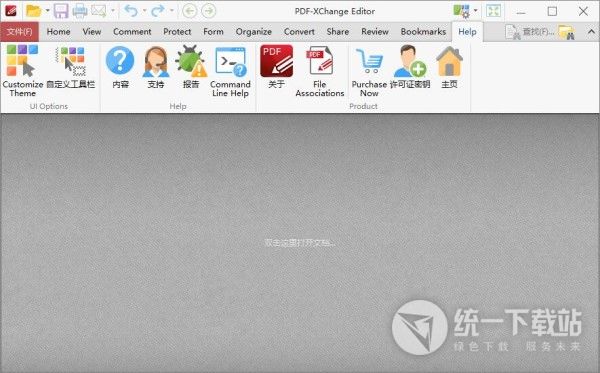Screen dimensions: 600x373
Task: Click the PDF-XChange app logo icon
Action: (x=11, y=11)
